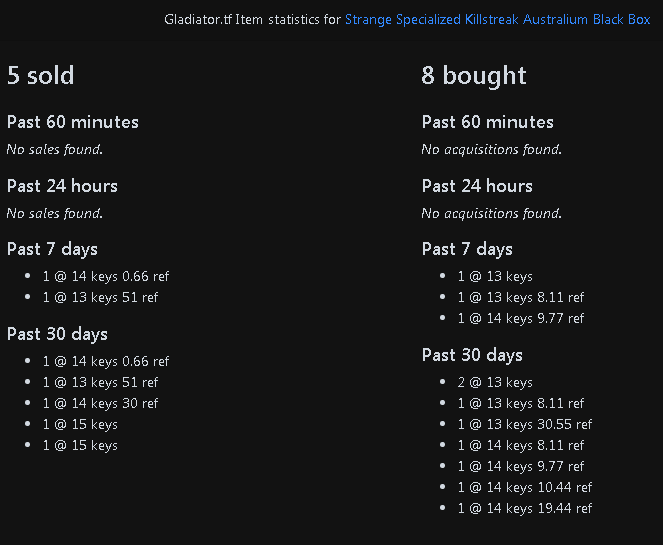Click the "8 bought" heading

click(474, 76)
